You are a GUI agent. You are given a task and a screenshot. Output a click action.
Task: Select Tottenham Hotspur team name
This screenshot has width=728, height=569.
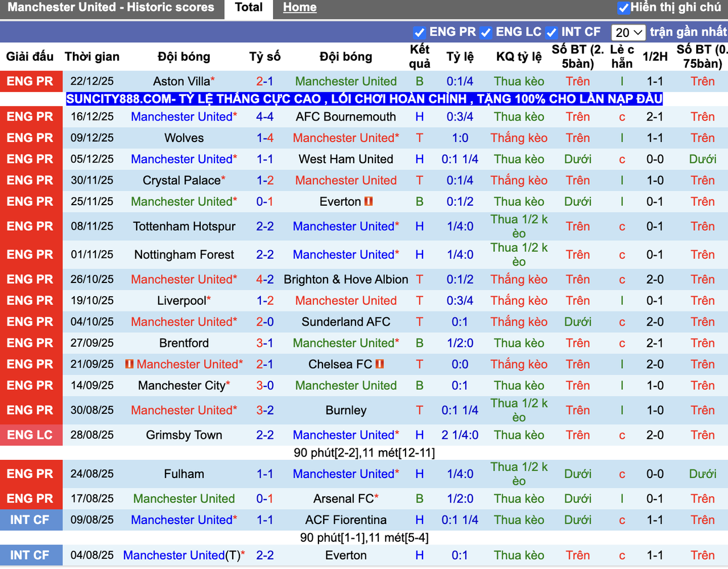click(184, 226)
